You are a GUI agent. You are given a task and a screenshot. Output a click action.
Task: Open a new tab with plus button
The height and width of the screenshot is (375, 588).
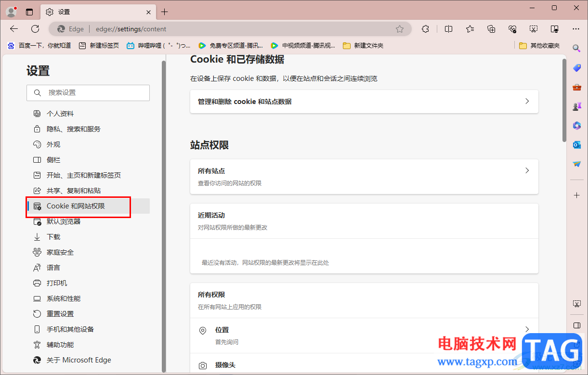[165, 12]
